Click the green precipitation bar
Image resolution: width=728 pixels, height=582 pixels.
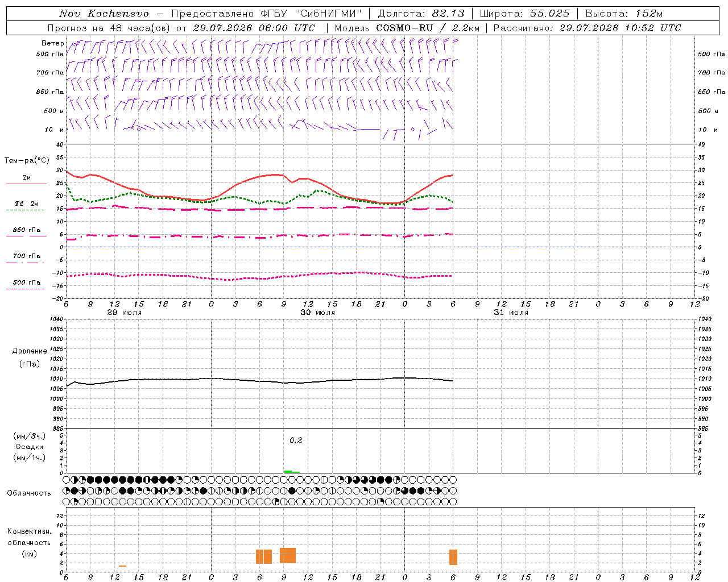(292, 472)
